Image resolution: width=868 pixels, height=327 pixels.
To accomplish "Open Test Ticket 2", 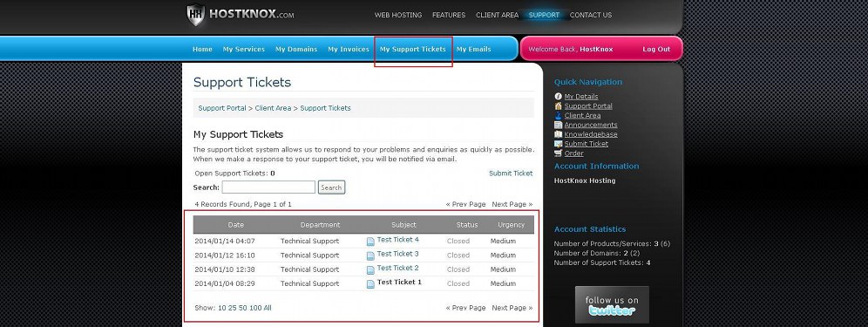I will point(397,268).
